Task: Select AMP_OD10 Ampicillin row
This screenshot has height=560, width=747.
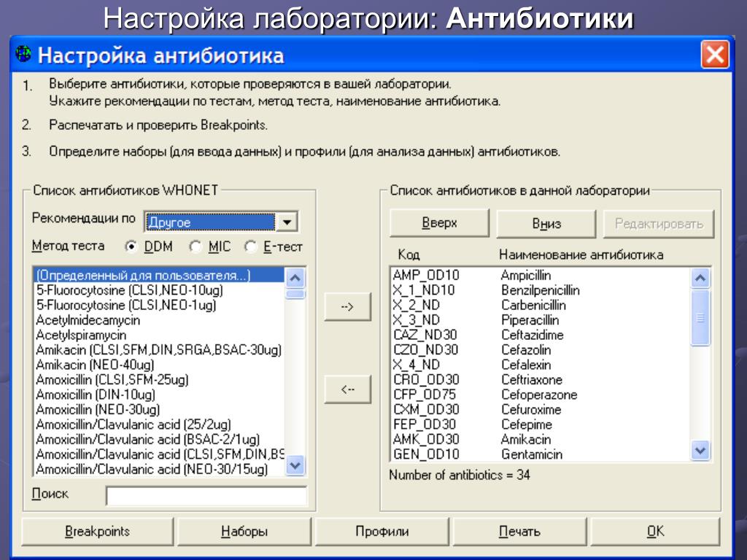Action: [541, 275]
